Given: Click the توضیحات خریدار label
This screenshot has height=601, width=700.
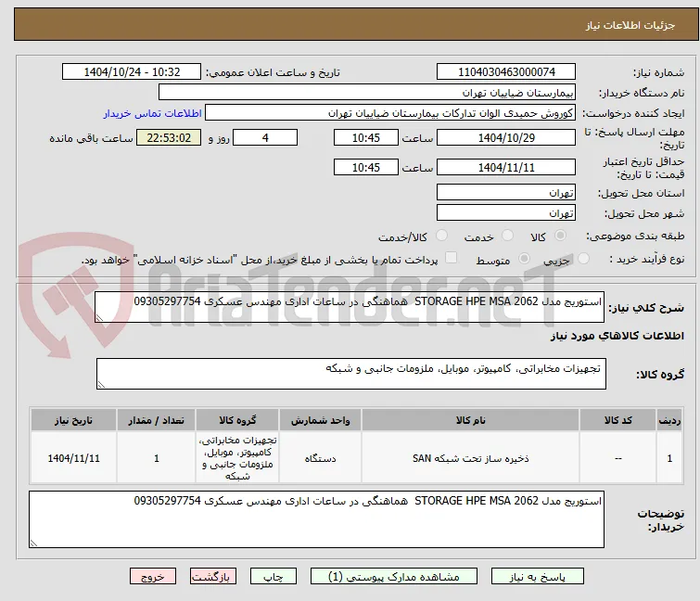Looking at the screenshot, I should (x=661, y=519).
